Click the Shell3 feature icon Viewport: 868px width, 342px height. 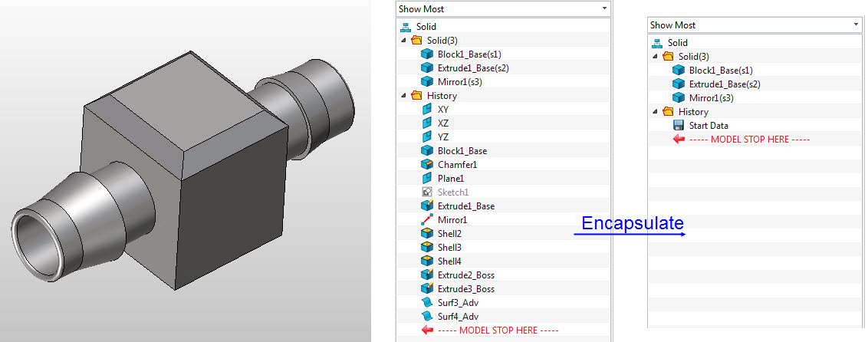426,248
